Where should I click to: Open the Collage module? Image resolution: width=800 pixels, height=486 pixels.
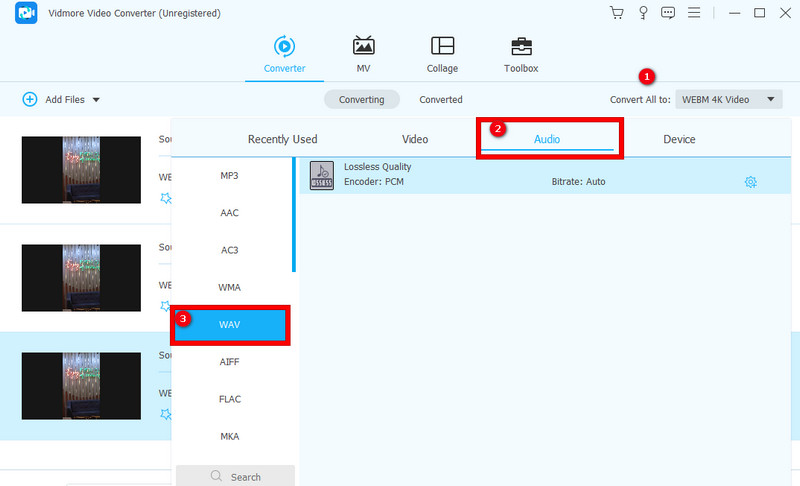(x=442, y=54)
